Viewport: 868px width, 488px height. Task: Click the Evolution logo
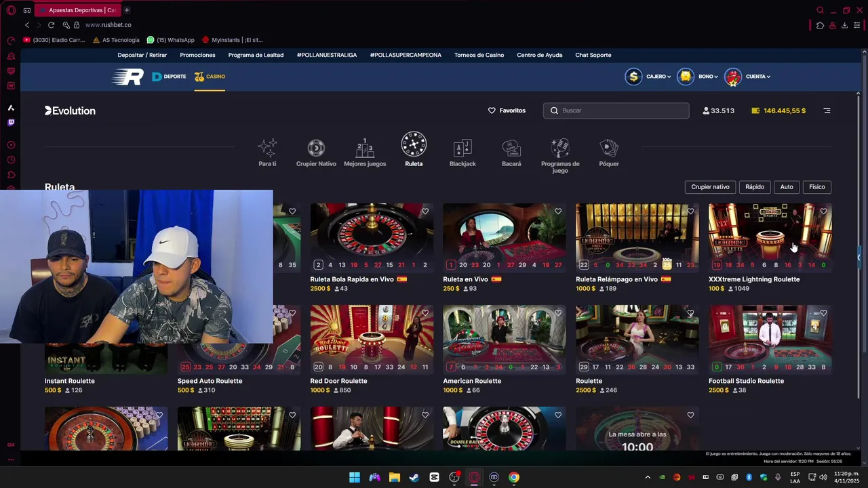pos(70,110)
